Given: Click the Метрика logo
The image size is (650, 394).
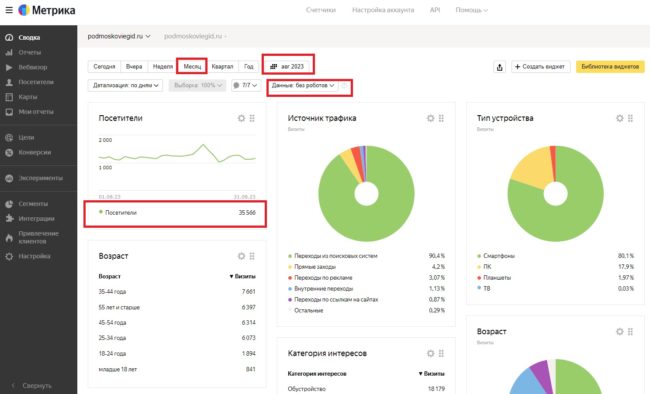Looking at the screenshot, I should [47, 10].
